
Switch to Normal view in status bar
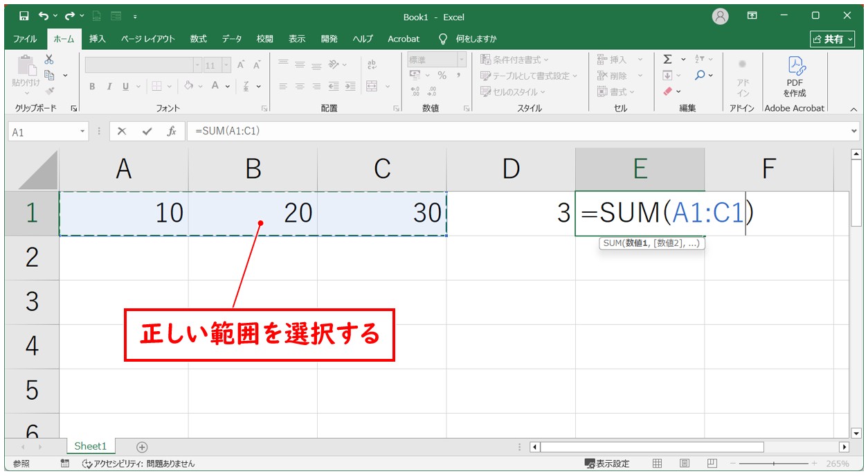pyautogui.click(x=658, y=464)
